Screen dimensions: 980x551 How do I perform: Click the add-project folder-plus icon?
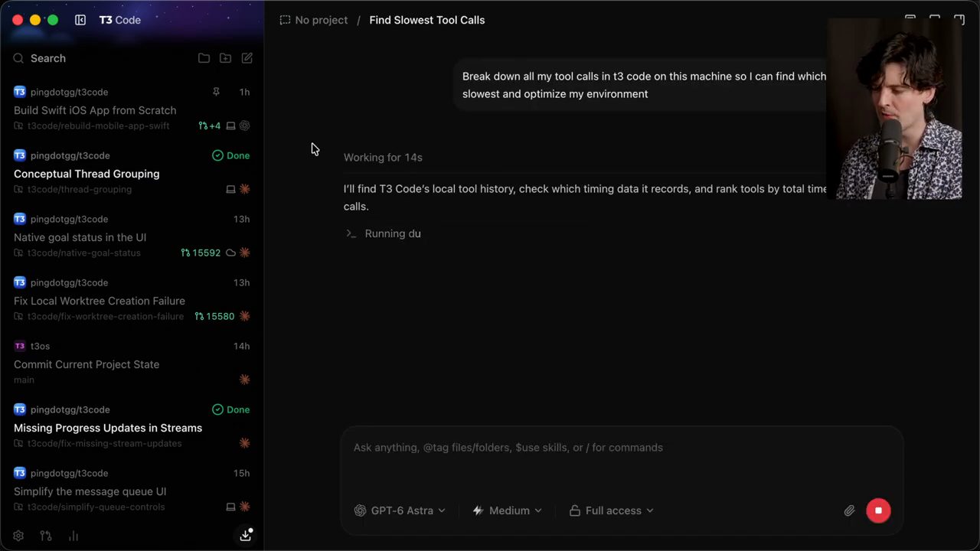click(225, 58)
